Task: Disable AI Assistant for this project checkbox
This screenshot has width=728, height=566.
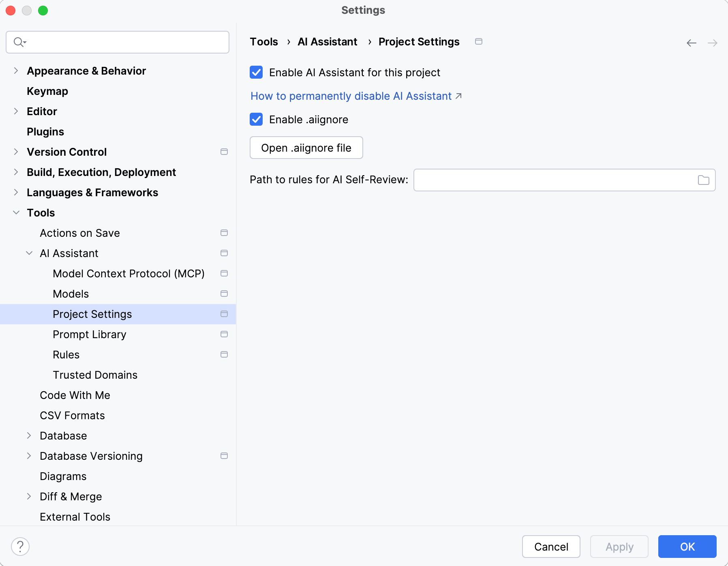Action: [x=256, y=72]
